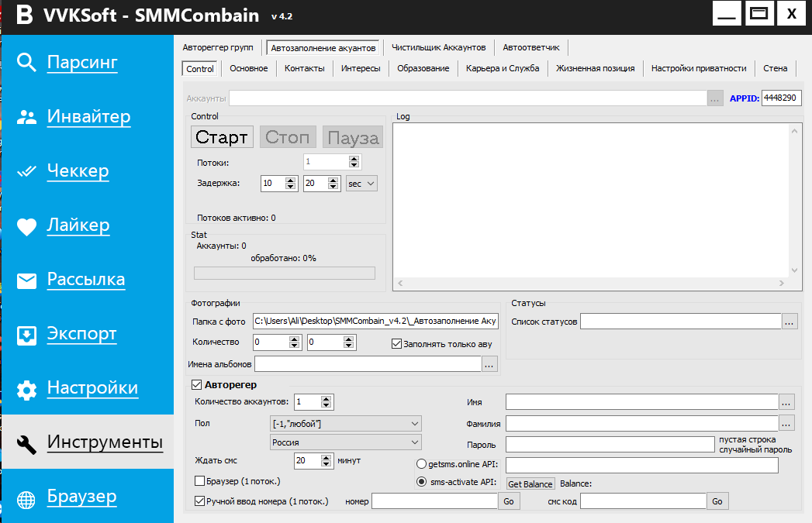Click the globe Браузер icon
The height and width of the screenshot is (523, 812).
point(27,498)
